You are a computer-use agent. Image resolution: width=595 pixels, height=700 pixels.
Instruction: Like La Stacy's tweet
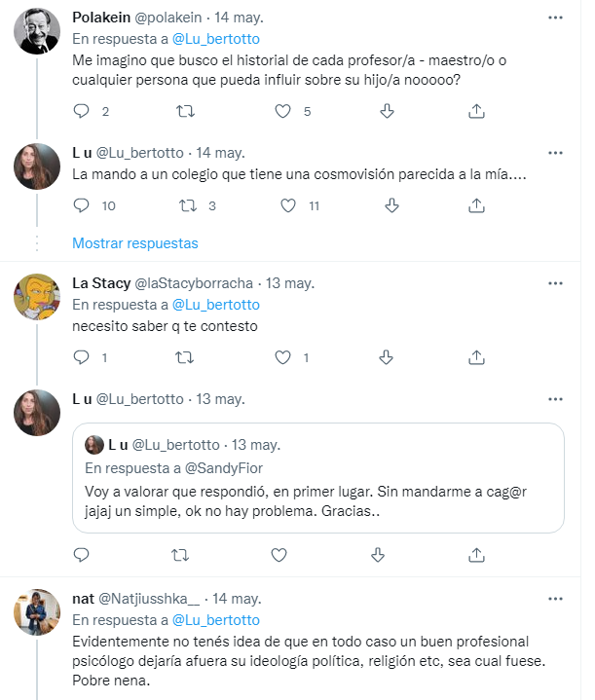point(282,357)
